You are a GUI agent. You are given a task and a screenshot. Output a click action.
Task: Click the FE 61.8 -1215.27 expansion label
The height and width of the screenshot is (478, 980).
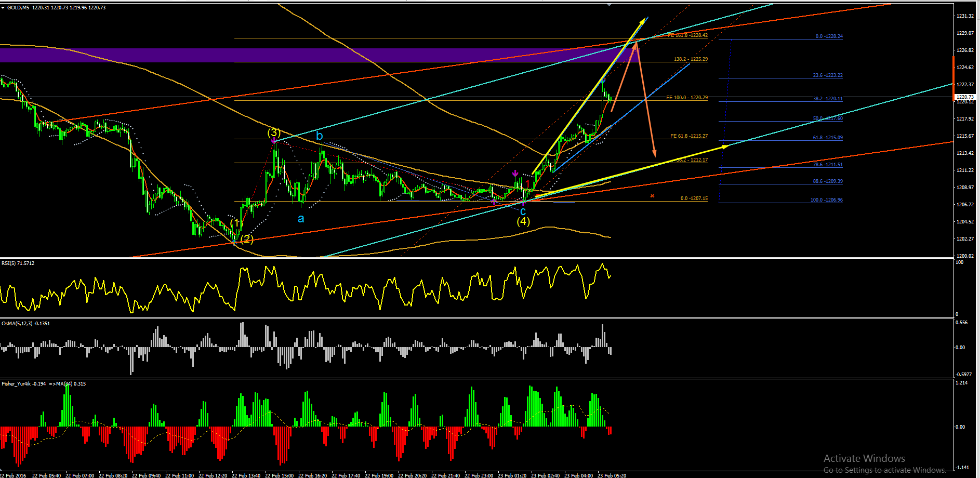[x=689, y=136]
